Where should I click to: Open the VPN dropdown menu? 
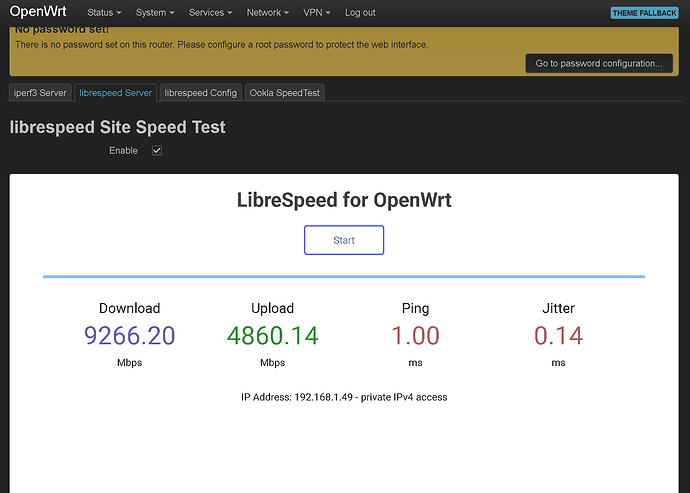[x=316, y=13]
